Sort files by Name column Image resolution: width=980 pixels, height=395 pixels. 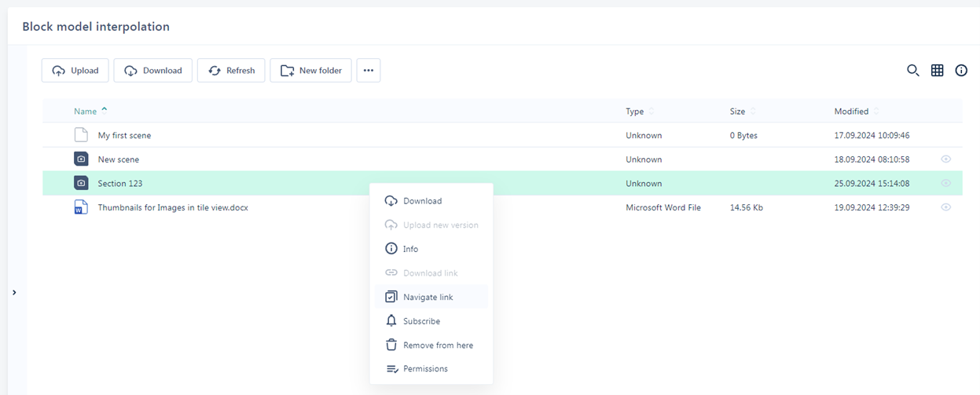click(x=86, y=112)
